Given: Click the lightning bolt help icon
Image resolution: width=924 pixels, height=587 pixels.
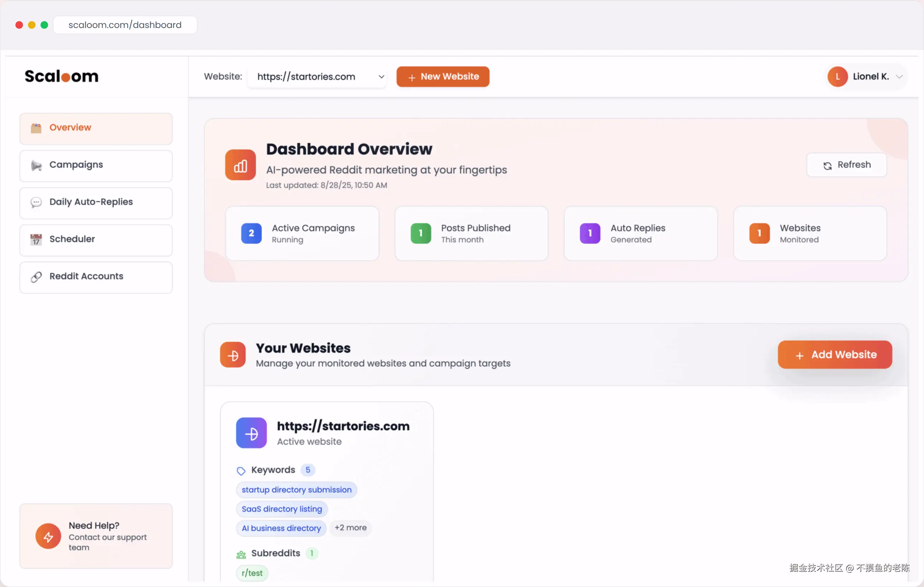Looking at the screenshot, I should (x=48, y=536).
